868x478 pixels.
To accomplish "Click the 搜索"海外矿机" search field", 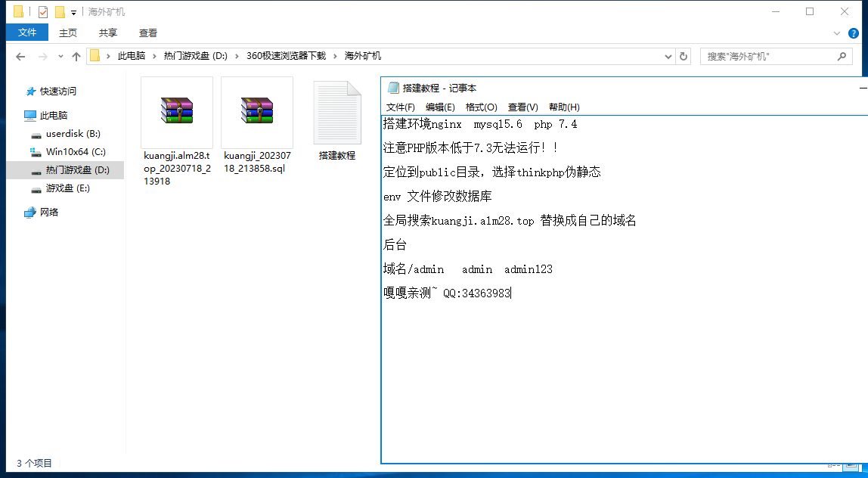I will point(767,56).
